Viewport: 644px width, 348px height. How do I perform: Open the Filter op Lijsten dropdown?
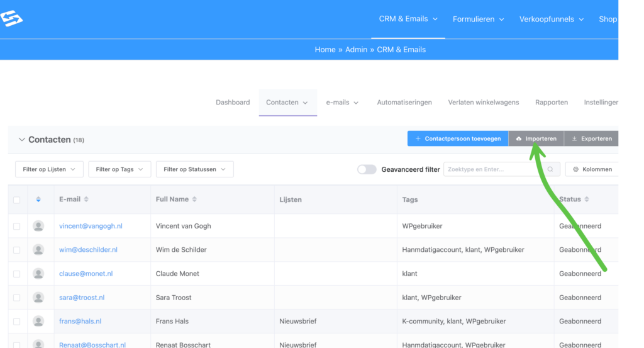pos(49,169)
